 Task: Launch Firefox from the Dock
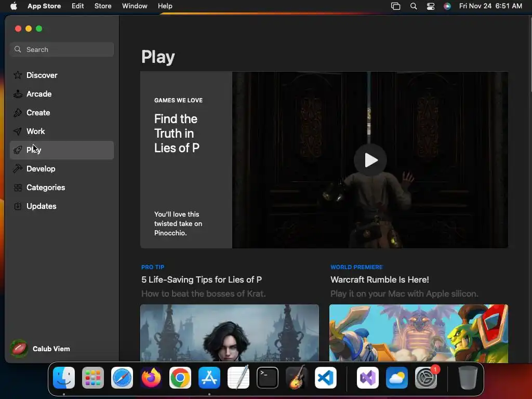point(151,378)
